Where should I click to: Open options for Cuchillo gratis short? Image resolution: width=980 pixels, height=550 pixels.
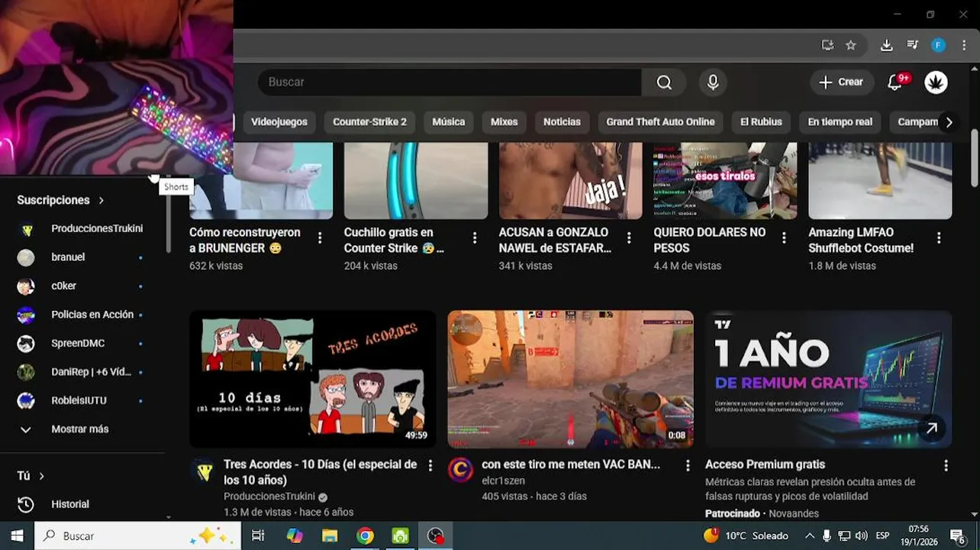pos(475,238)
